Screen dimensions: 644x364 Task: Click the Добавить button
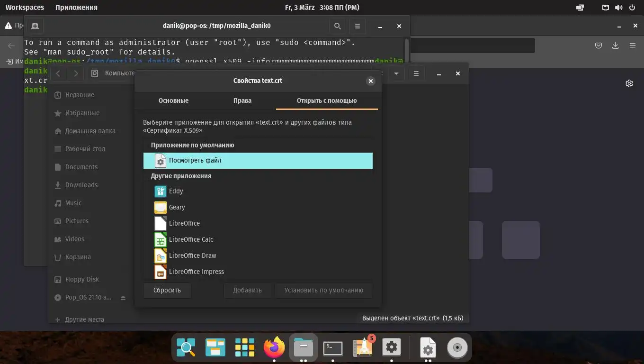click(247, 290)
